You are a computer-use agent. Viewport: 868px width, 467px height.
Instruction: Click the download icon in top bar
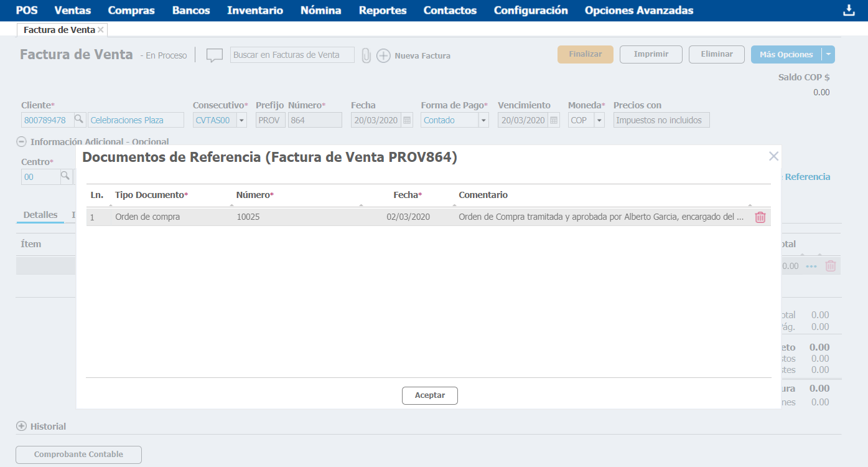[x=848, y=11]
